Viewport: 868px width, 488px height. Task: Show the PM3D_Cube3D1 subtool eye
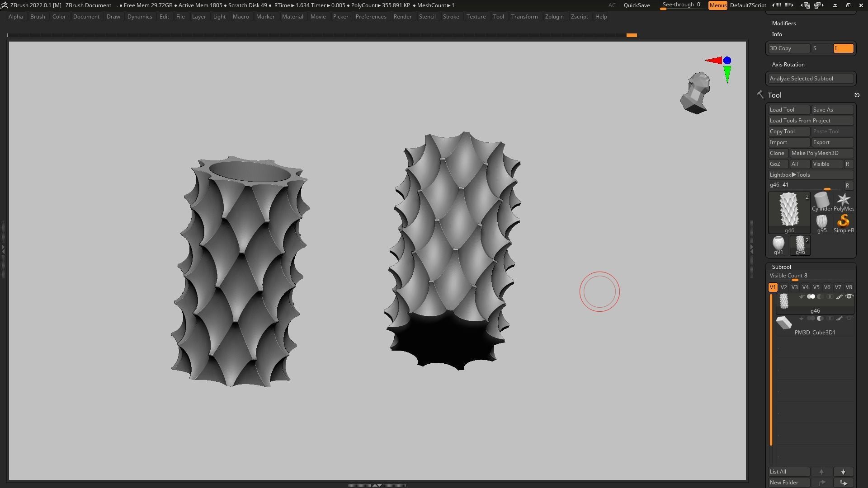(849, 319)
